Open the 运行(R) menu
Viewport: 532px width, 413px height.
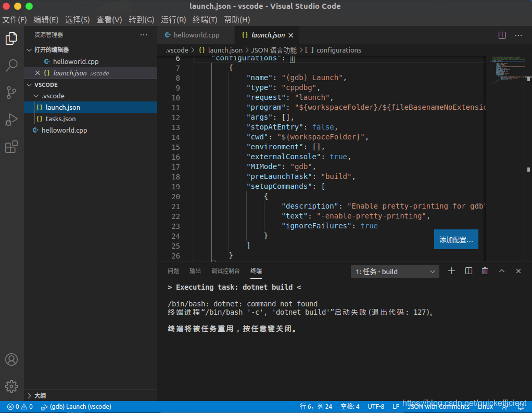click(173, 20)
